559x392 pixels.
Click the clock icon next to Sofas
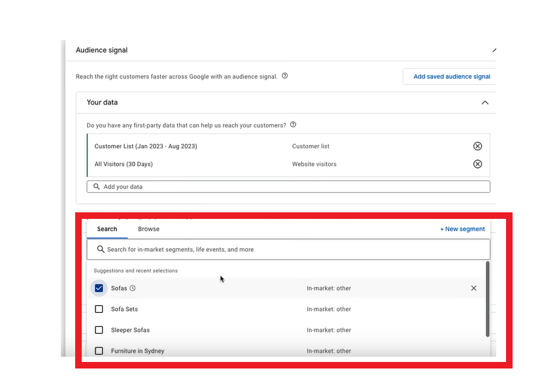click(x=133, y=288)
